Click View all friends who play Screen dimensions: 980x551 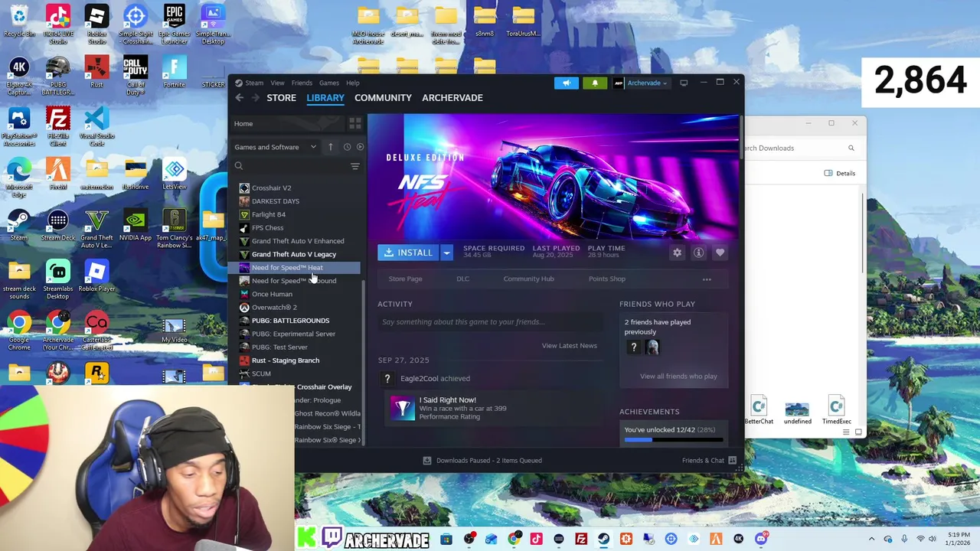(678, 377)
